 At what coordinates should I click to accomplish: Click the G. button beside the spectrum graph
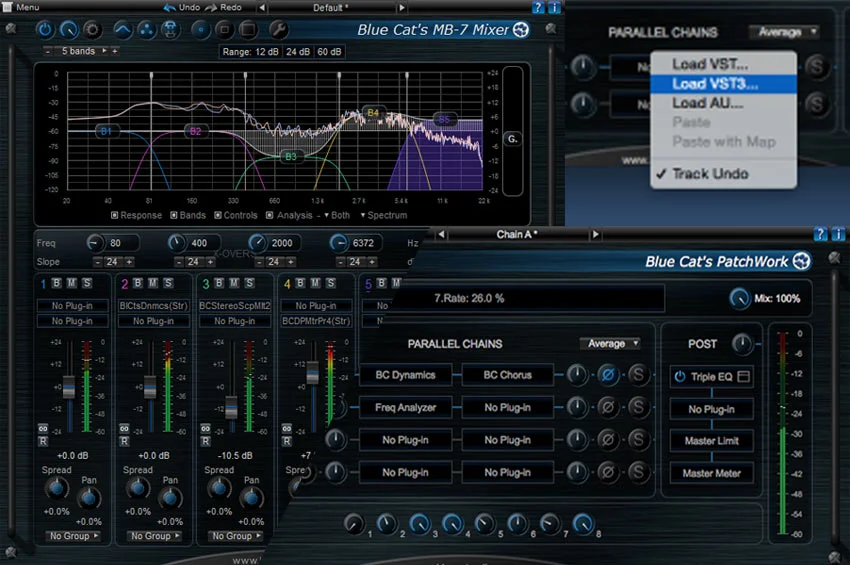[512, 139]
